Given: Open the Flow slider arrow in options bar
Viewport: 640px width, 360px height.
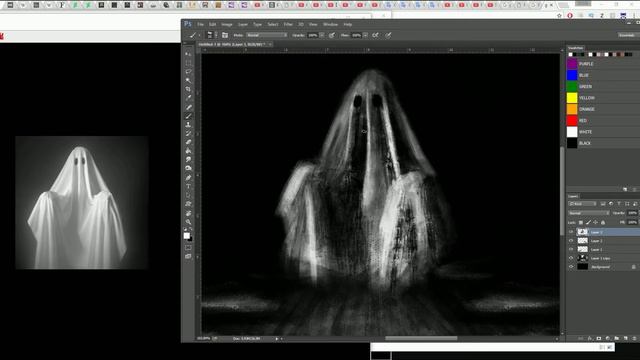Looking at the screenshot, I should pos(365,35).
